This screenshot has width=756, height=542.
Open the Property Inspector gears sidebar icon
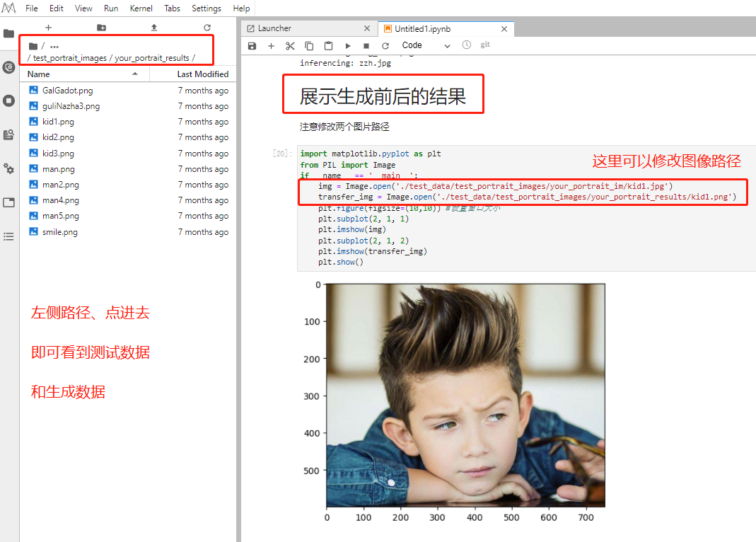(x=8, y=168)
